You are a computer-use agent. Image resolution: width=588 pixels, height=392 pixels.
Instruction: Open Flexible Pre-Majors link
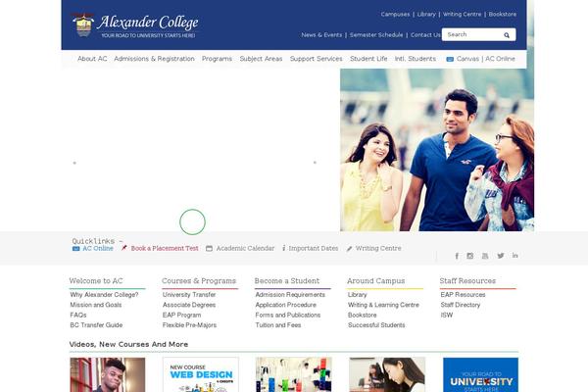click(189, 325)
